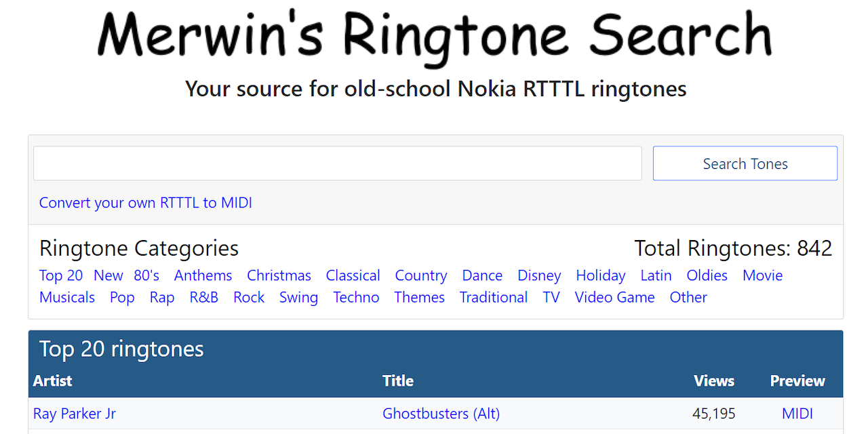Screen dimensions: 868x434
Task: Browse the Classical ringtones category
Action: coord(353,275)
